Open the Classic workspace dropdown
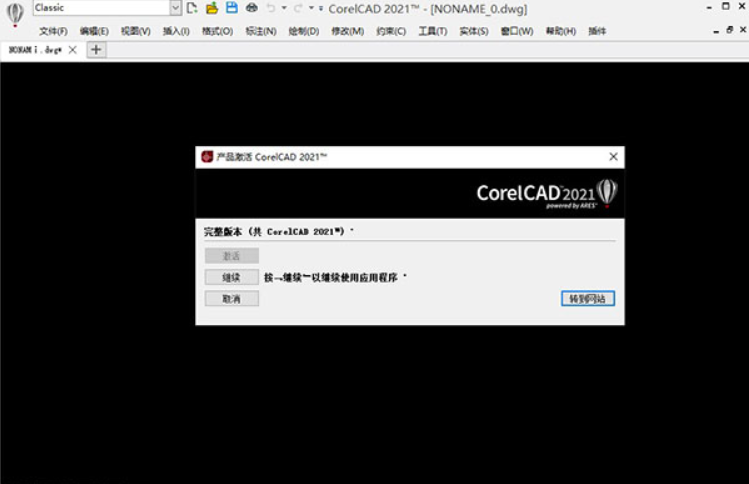 tap(175, 8)
